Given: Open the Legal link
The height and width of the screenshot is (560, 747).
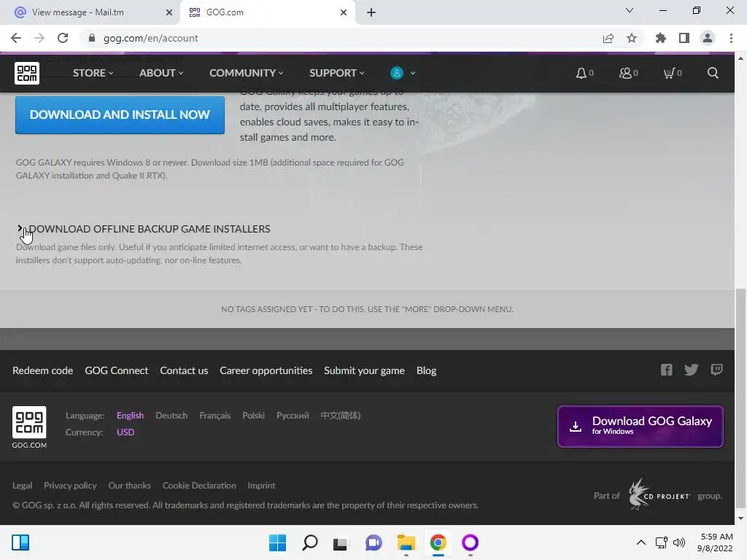Looking at the screenshot, I should pos(22,485).
